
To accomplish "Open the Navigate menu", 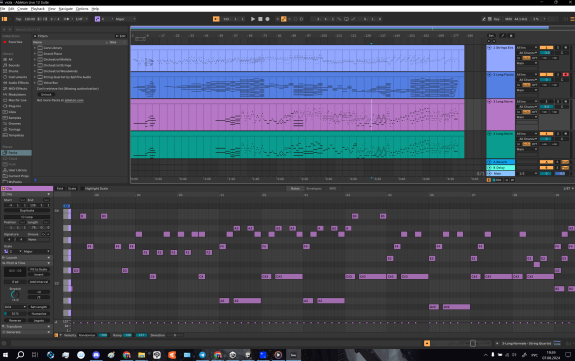I will pos(66,9).
